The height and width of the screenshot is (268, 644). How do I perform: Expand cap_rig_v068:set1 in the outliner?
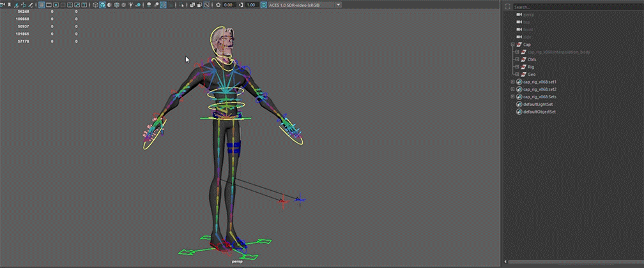(x=512, y=82)
